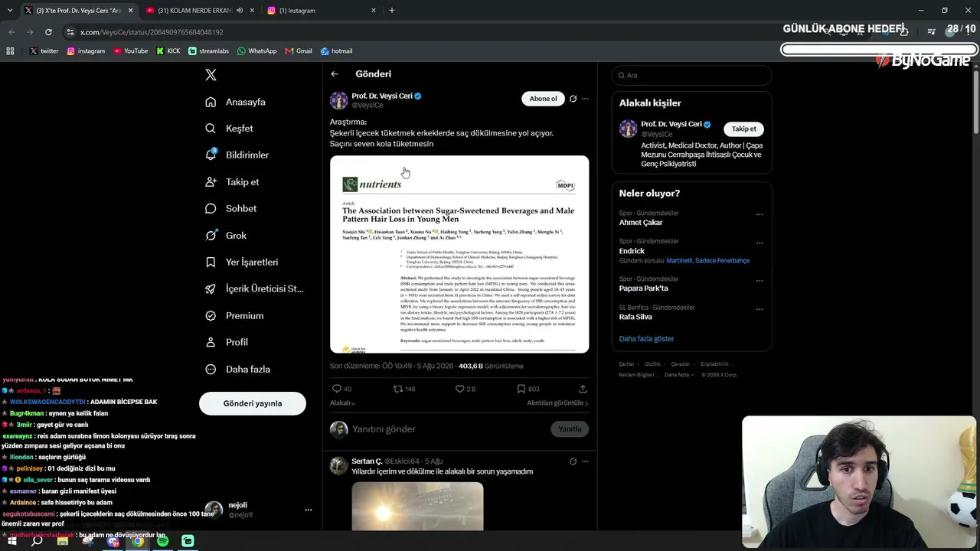Click the Grok icon on the main post
The image size is (980, 551).
pyautogui.click(x=573, y=99)
